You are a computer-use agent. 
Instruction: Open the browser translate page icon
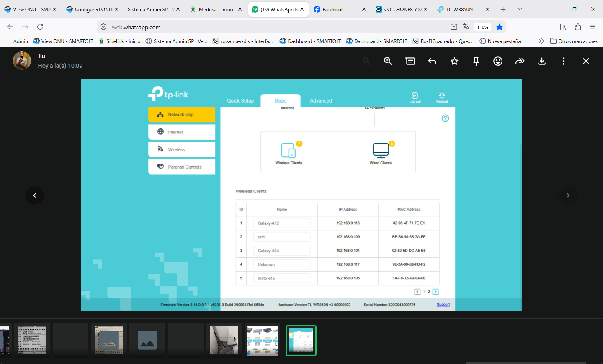[x=466, y=27]
